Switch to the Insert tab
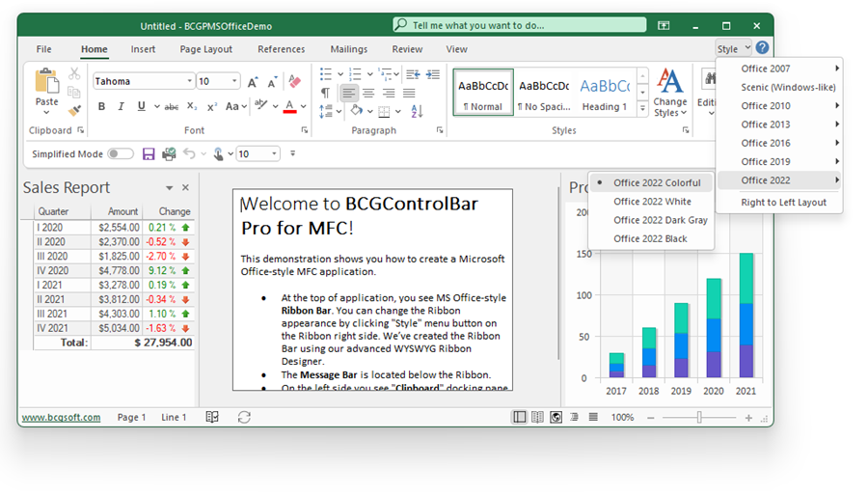 pos(143,49)
